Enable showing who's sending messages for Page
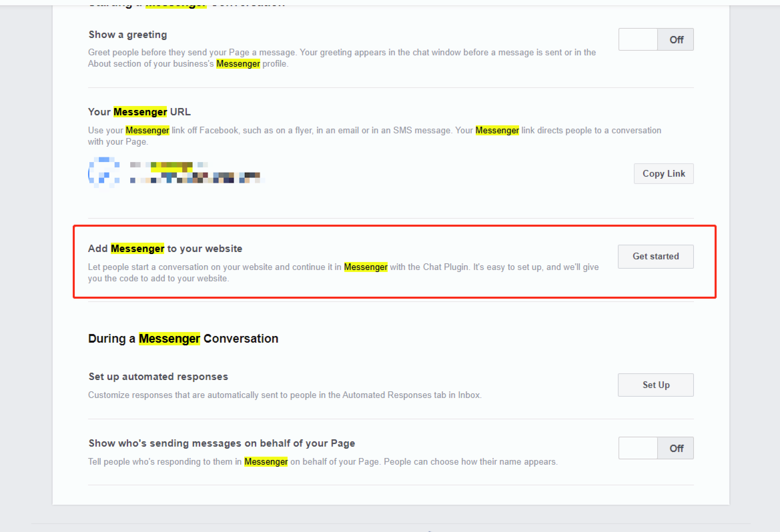The width and height of the screenshot is (780, 532). tap(656, 448)
